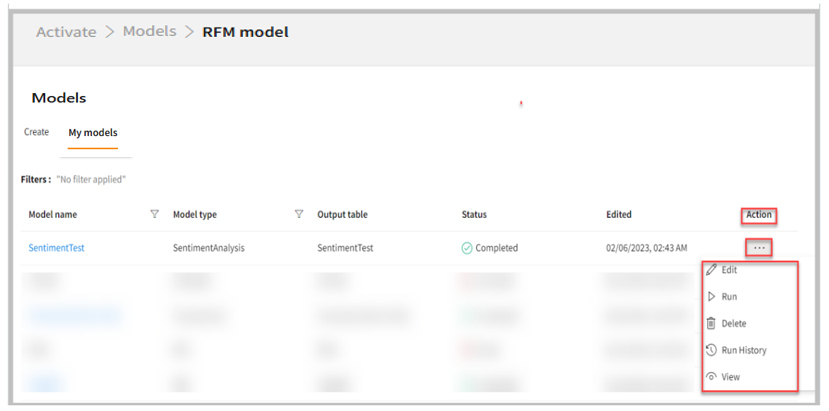829x411 pixels.
Task: Go to Models in the breadcrumb
Action: pos(150,31)
